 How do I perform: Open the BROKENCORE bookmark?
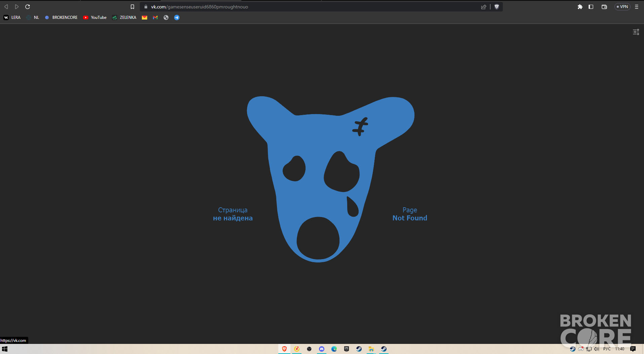point(61,17)
